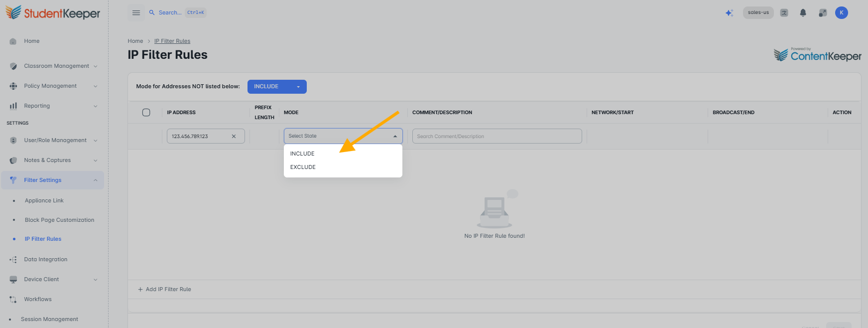Open Block Page Customization in sidebar
Viewport: 868px width, 328px height.
59,220
